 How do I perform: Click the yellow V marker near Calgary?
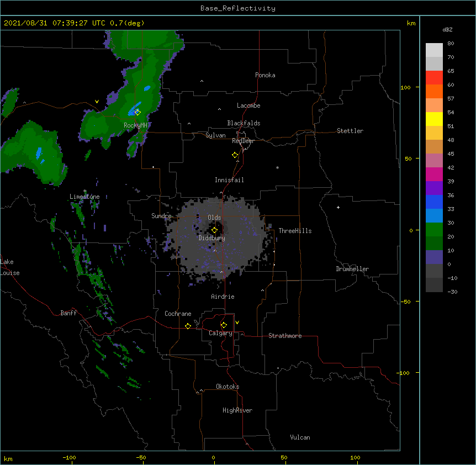point(237,323)
